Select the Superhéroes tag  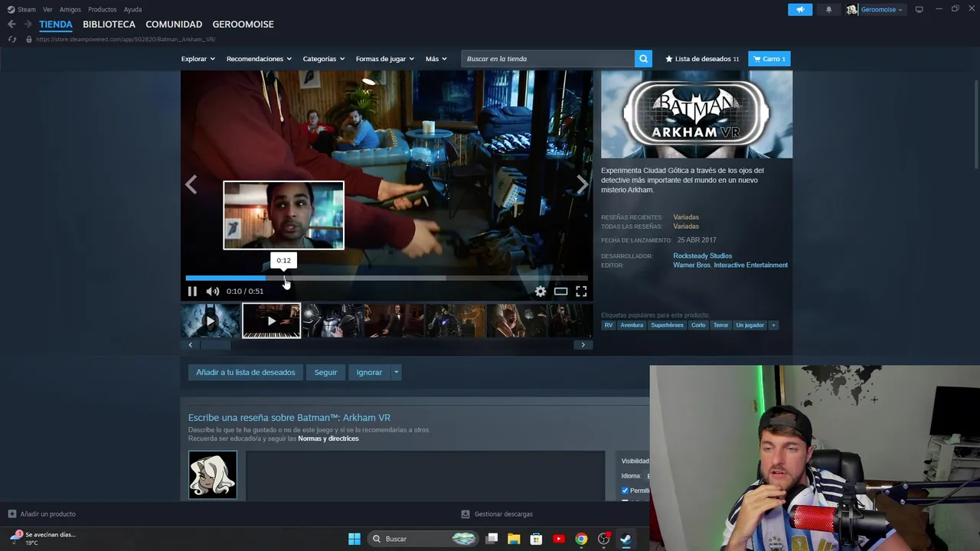(667, 325)
